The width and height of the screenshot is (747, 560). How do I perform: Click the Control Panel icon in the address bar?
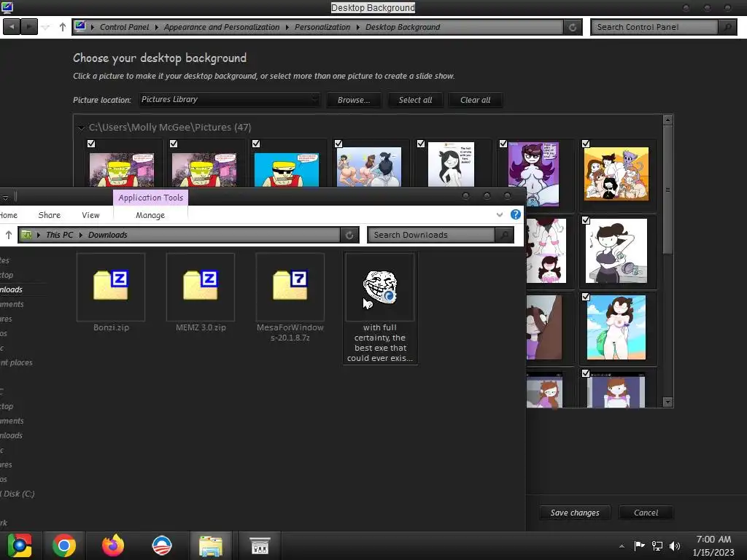(x=80, y=27)
